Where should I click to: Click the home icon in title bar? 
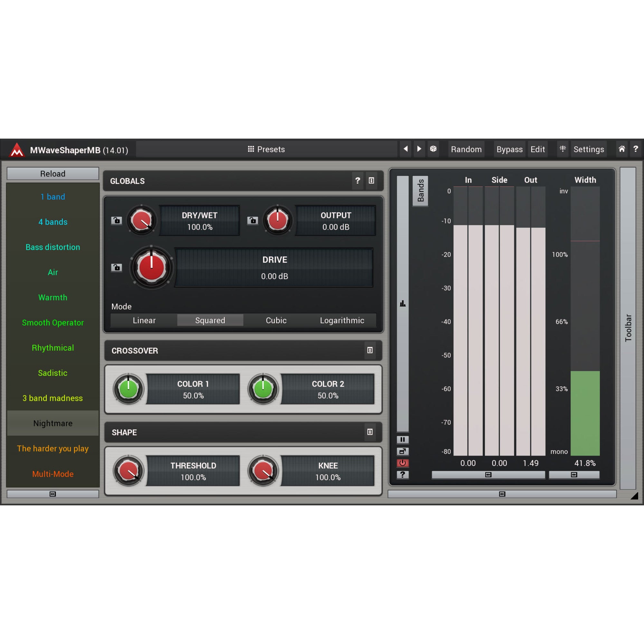[x=622, y=149]
